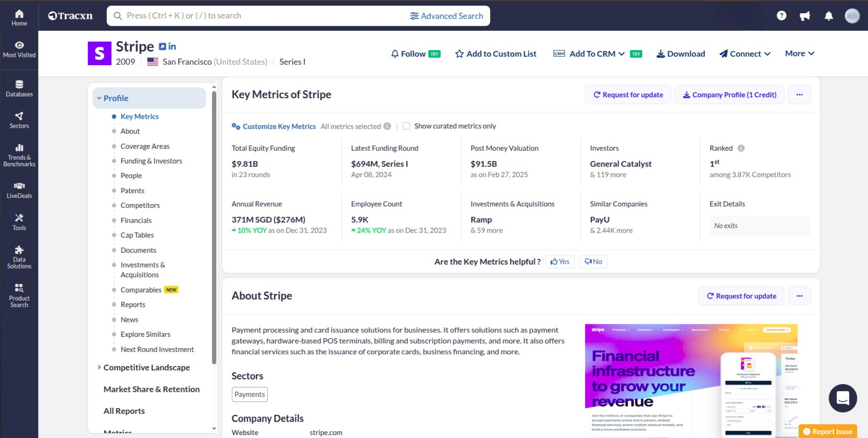Open the stripe.com website link
The height and width of the screenshot is (438, 868).
(x=326, y=432)
